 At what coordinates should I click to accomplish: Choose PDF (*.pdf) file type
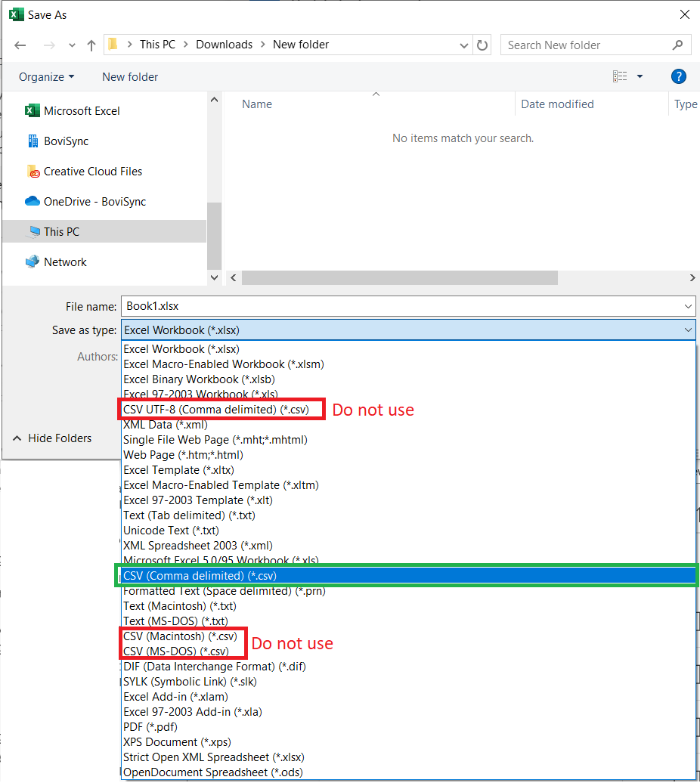click(409, 727)
